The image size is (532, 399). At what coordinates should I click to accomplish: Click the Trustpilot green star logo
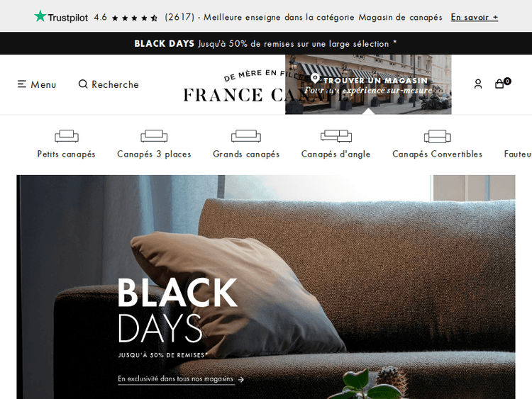pos(40,16)
